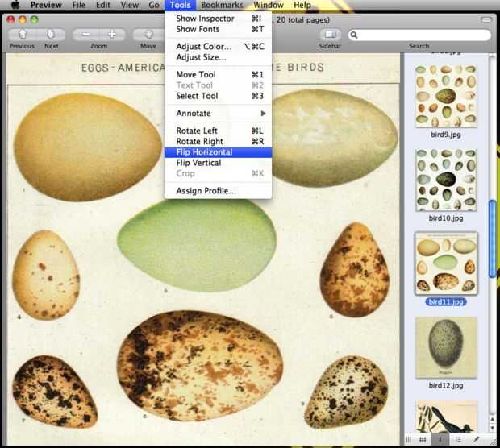Screen dimensions: 500x448
Task: Choose Rotate Right
Action: [x=218, y=142]
